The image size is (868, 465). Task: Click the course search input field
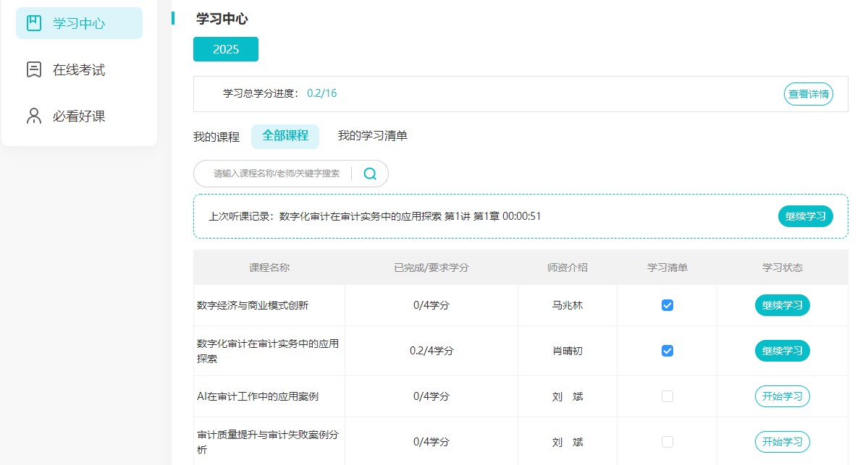(x=275, y=174)
